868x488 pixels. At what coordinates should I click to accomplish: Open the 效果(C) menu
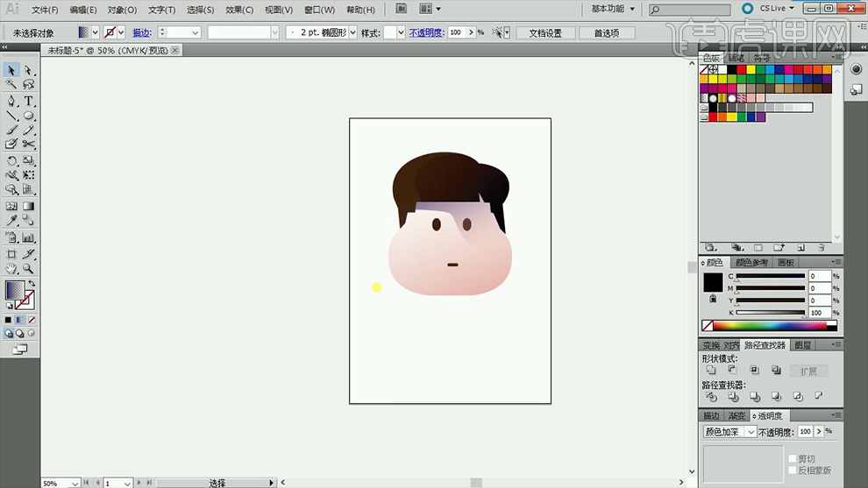[x=239, y=10]
